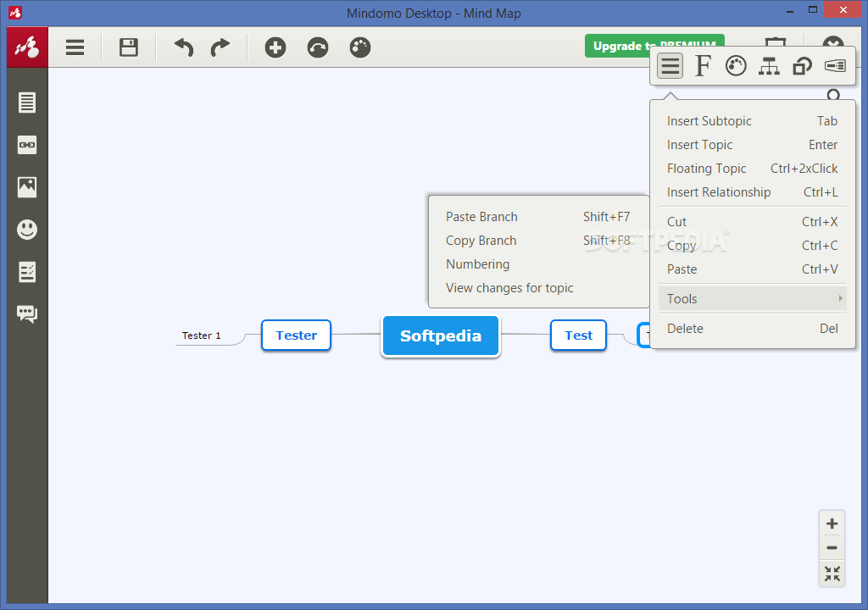868x610 pixels.
Task: Choose Insert Subtopic from menu
Action: tap(753, 121)
